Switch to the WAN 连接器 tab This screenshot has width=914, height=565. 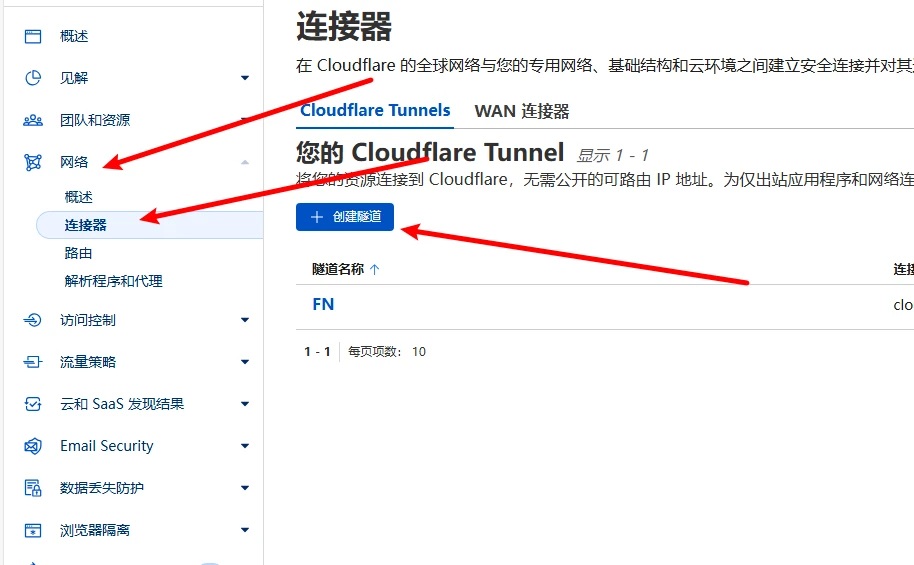pos(521,111)
